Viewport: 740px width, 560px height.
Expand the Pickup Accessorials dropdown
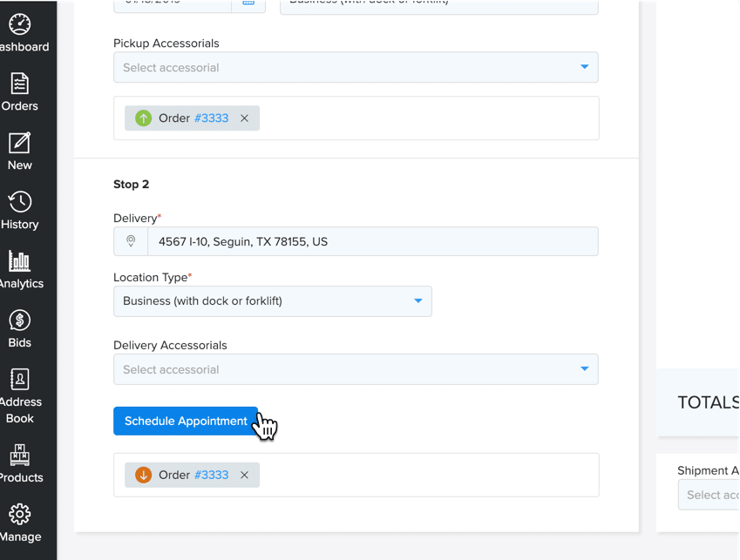[x=356, y=67]
